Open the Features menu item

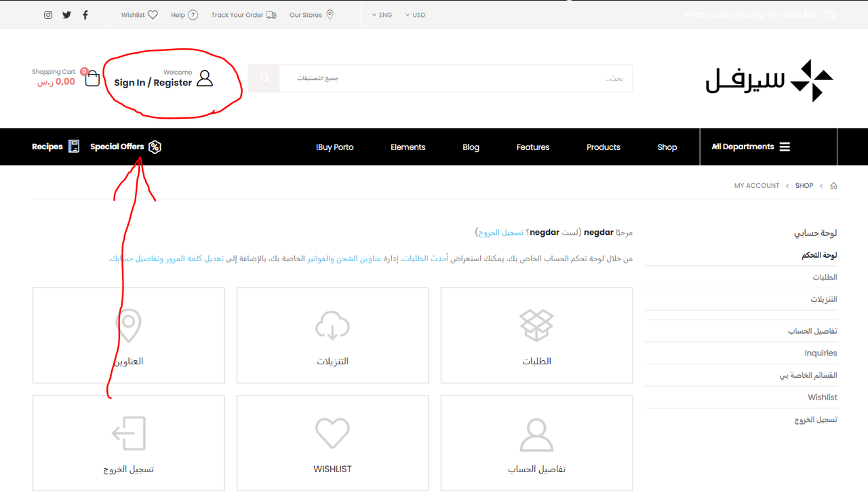(x=533, y=147)
